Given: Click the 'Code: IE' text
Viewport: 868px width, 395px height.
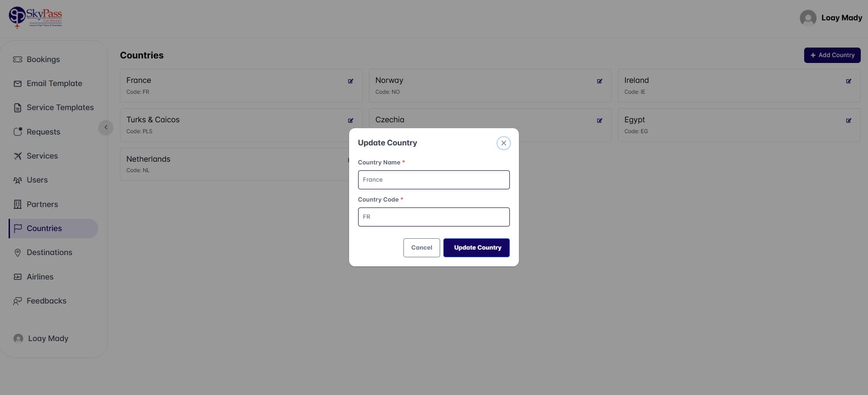Looking at the screenshot, I should coord(635,92).
